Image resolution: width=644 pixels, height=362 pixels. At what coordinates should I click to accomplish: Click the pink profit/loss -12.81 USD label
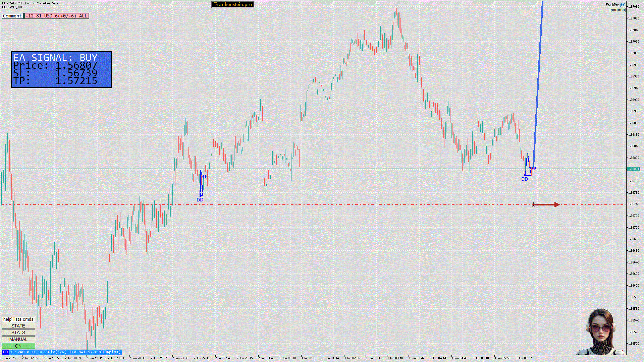point(56,16)
